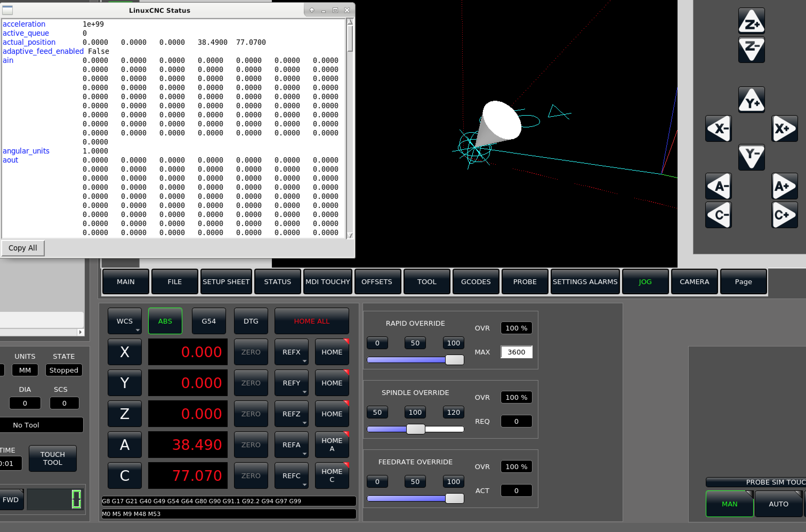Viewport: 806px width, 532px height.
Task: Enable MAN manual mode
Action: 729,503
